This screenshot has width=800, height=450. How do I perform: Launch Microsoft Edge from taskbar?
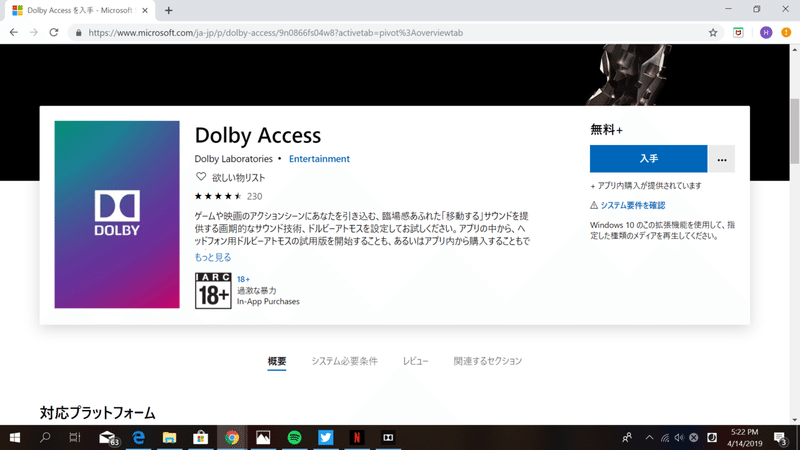[139, 437]
